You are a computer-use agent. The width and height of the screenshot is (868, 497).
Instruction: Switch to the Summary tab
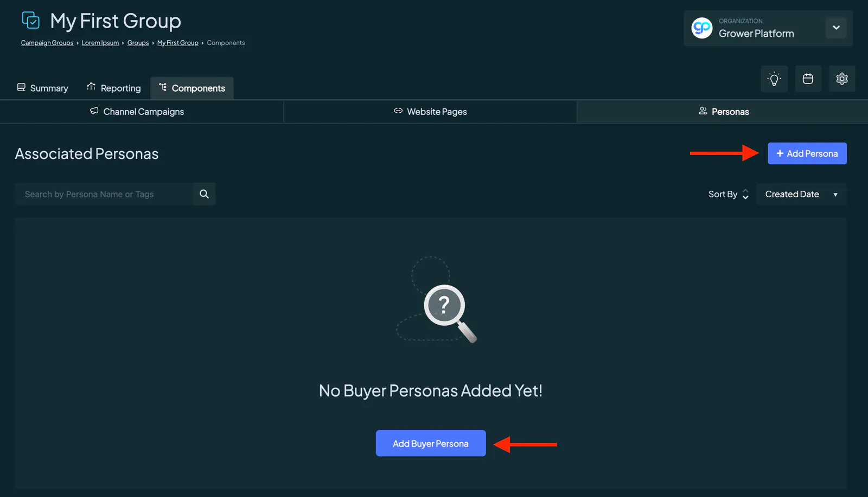click(43, 88)
